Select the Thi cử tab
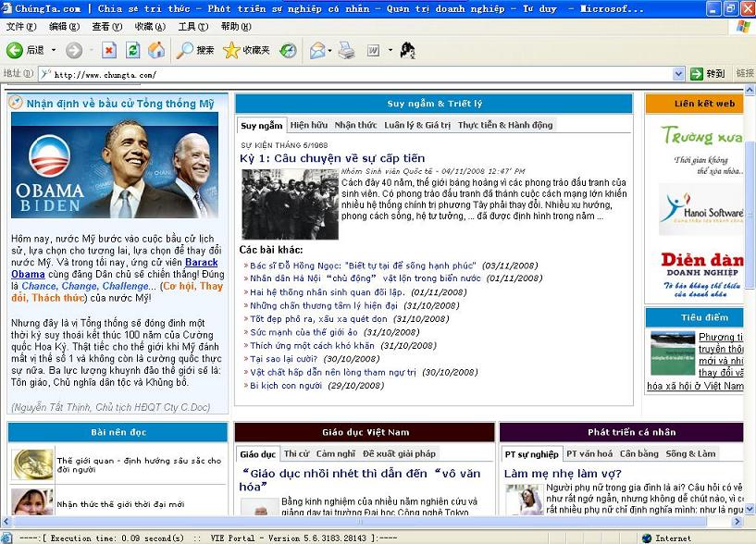 [296, 454]
